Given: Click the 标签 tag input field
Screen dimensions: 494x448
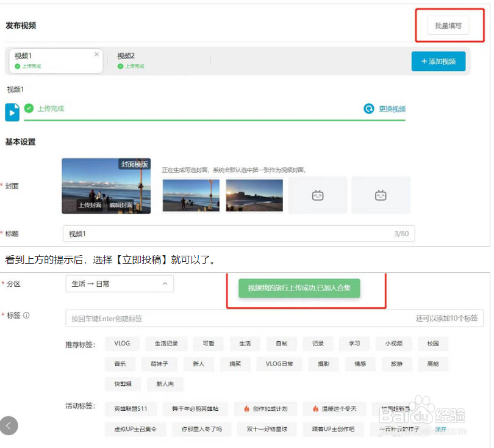Looking at the screenshot, I should (274, 319).
